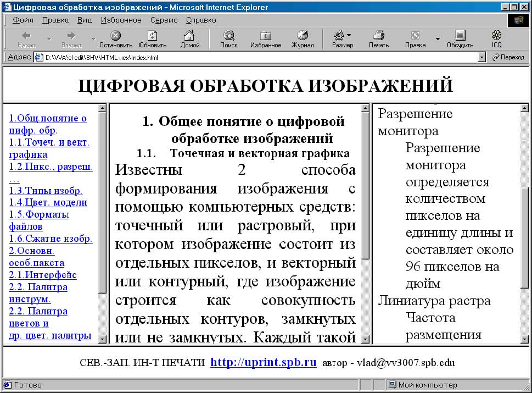Click СЕВ.-ЗАП. ИН-Т ПЕЧАТИ footer text
Screen dimensions: 532x393
pyautogui.click(x=142, y=363)
